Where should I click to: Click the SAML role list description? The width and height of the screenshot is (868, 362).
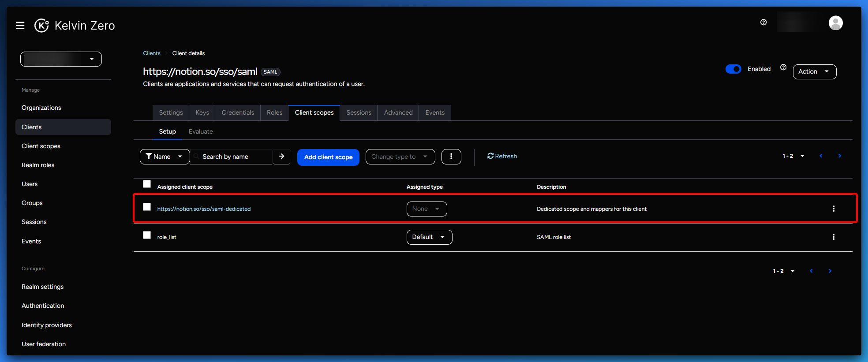tap(554, 237)
